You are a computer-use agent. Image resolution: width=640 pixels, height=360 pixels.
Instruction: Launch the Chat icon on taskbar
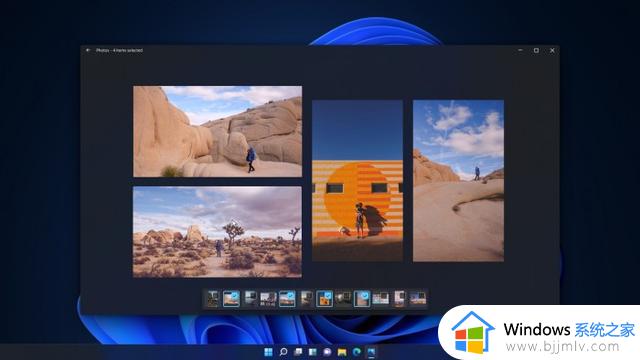(x=327, y=352)
